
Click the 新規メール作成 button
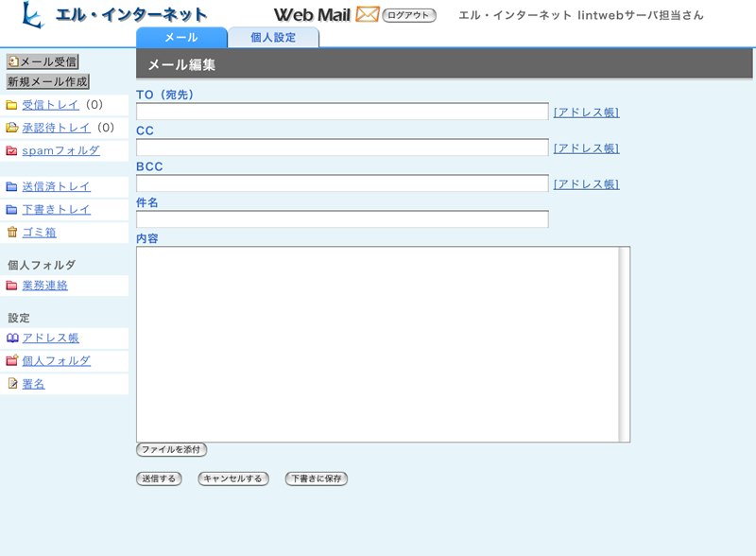[48, 81]
